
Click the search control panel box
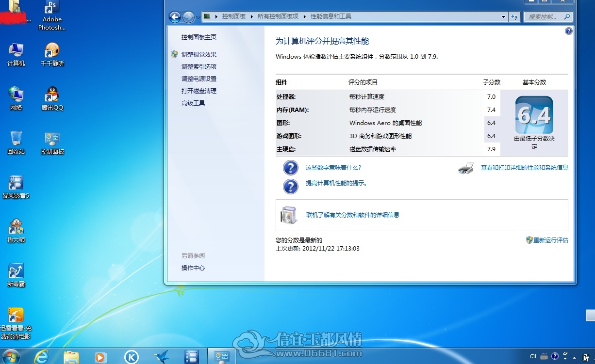click(x=548, y=16)
